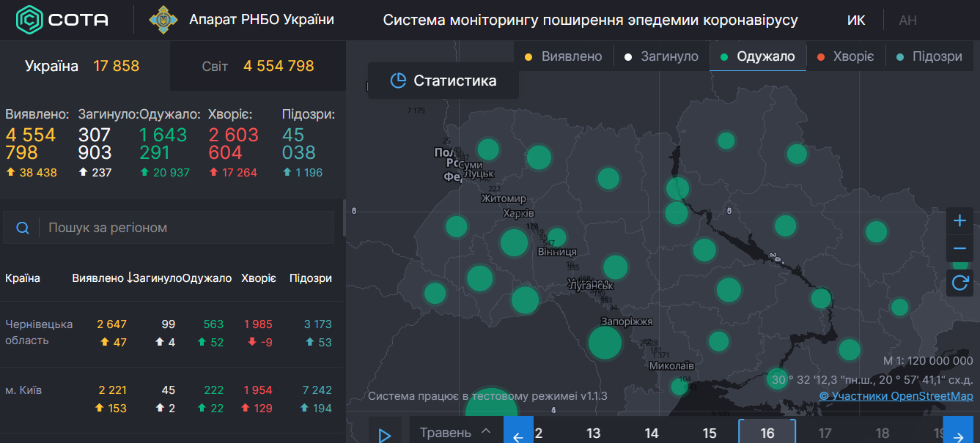Click the Пошук за регіоном search field
Screen dimensions: 980x443
[x=132, y=227]
